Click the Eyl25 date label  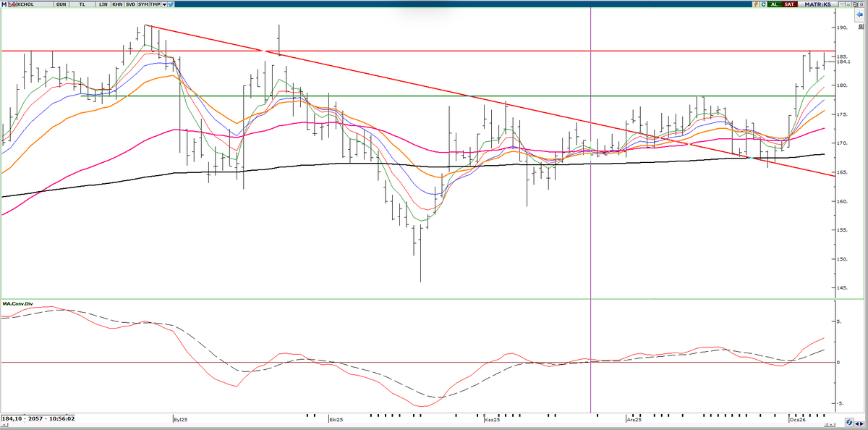pos(180,419)
